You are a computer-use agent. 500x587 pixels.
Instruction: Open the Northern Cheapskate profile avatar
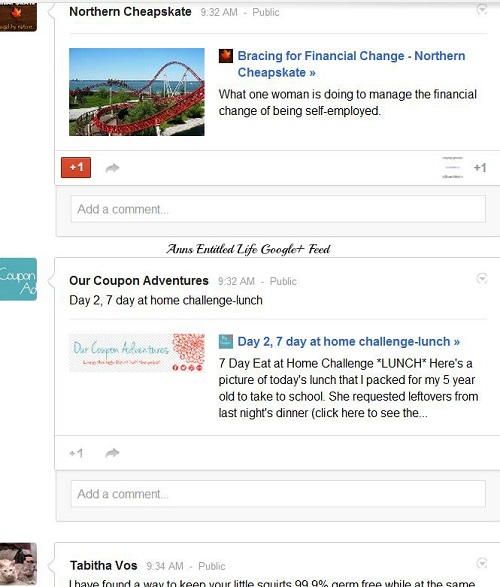(x=18, y=17)
